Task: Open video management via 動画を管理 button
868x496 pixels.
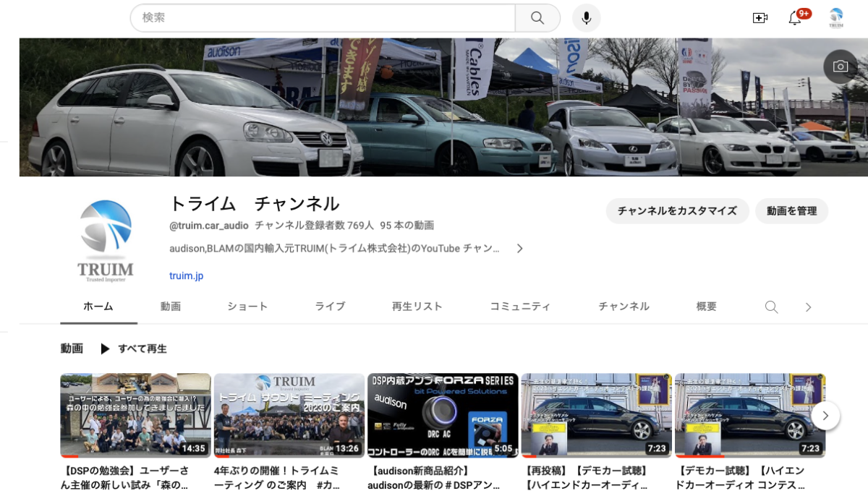Action: [791, 210]
